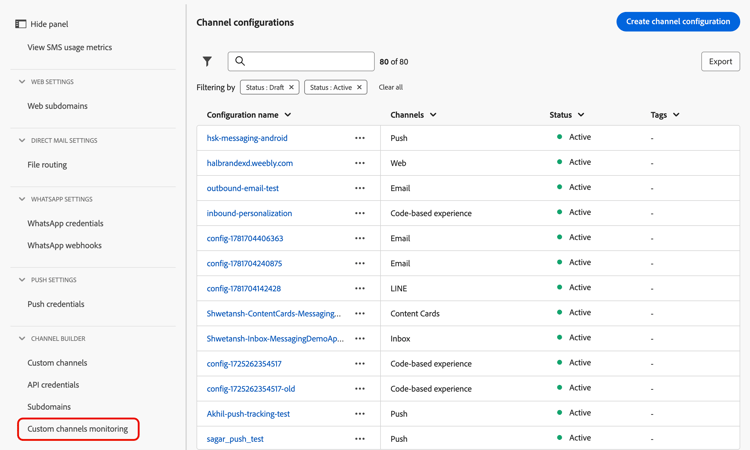
Task: Collapse the Channel Builder section
Action: (x=22, y=339)
